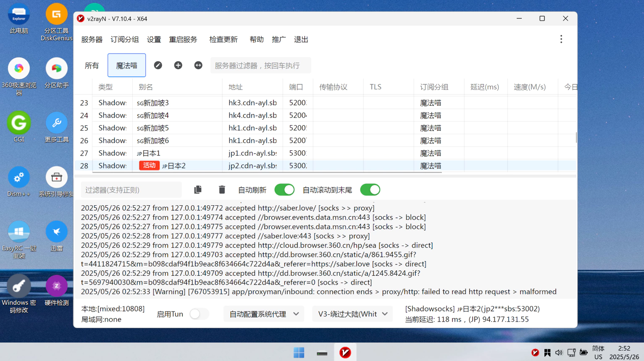Image resolution: width=644 pixels, height=361 pixels.
Task: Open 360极速浏览器 desktop icon
Action: click(x=19, y=77)
